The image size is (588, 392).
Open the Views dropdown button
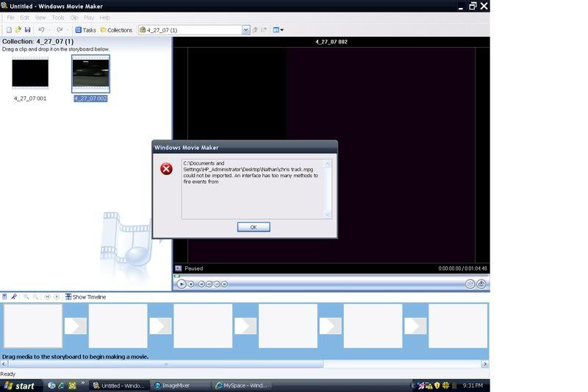click(278, 30)
